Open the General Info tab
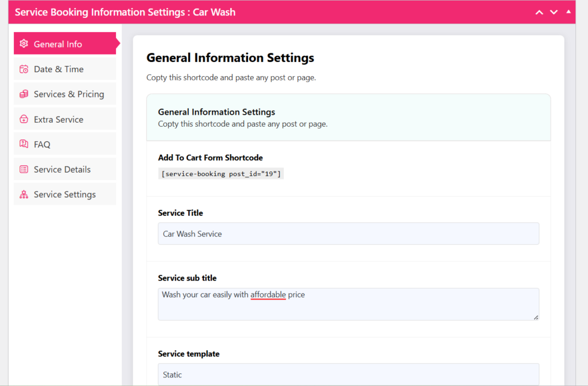The image size is (588, 386). 65,44
